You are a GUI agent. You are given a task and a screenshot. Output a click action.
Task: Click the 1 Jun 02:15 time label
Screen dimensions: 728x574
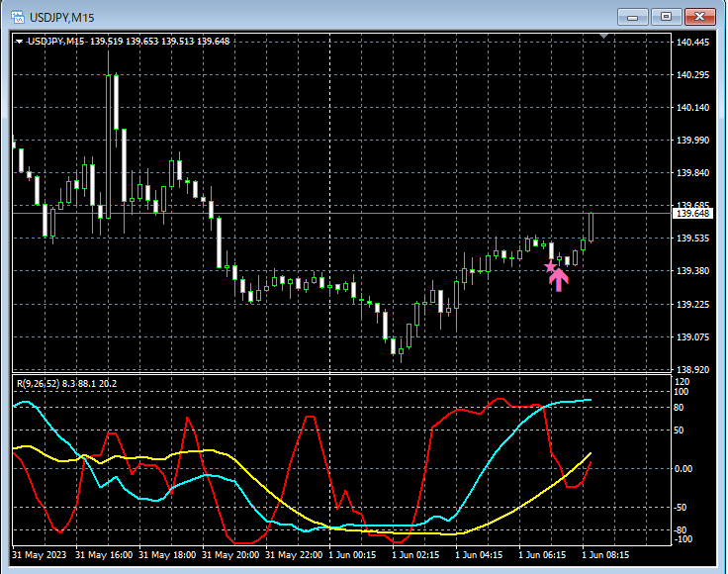click(x=415, y=555)
